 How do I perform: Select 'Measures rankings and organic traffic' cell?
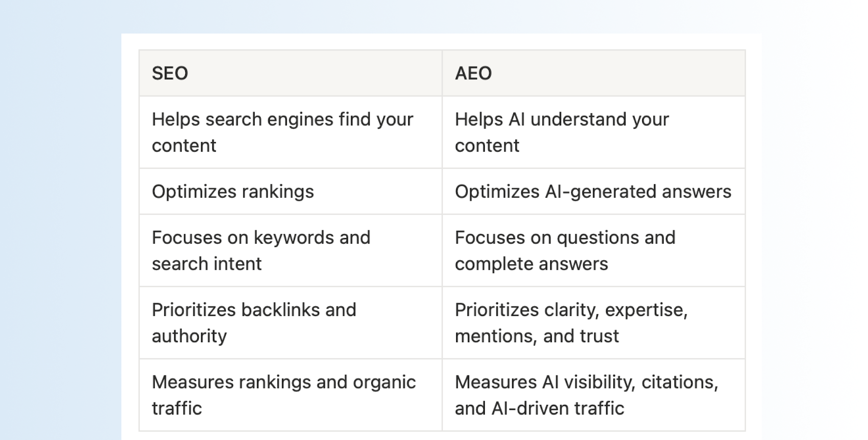tap(290, 395)
